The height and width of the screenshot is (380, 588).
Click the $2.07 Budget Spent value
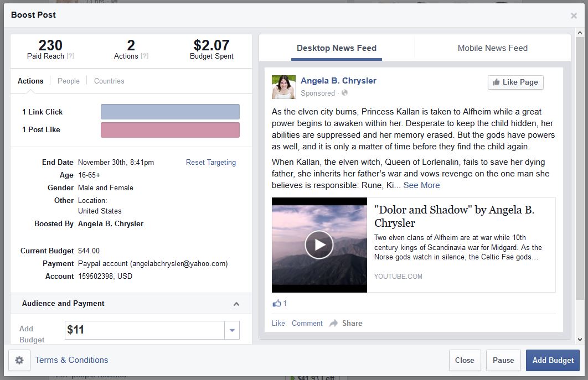[212, 45]
